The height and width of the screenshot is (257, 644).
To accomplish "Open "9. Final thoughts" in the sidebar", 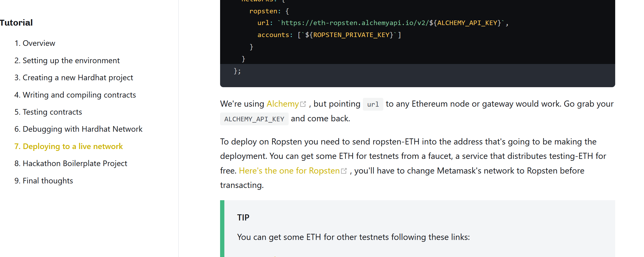I will (43, 180).
